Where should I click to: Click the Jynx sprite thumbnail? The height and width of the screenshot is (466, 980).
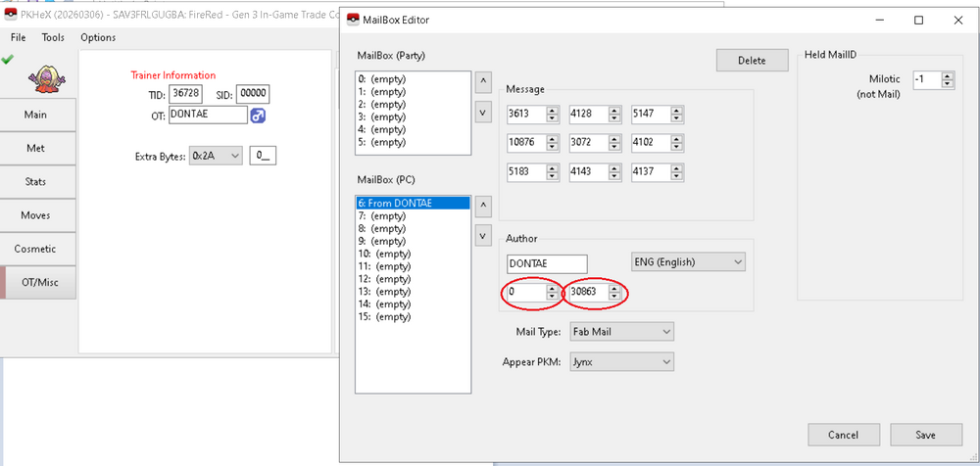pos(38,76)
